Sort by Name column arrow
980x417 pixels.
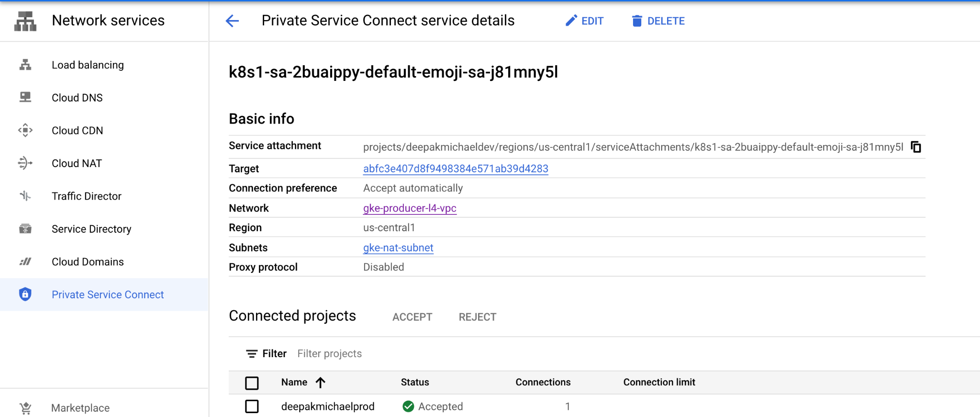tap(321, 382)
